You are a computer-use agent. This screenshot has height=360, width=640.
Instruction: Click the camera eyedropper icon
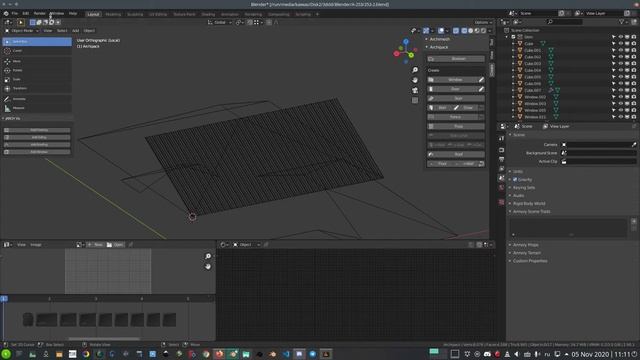633,144
